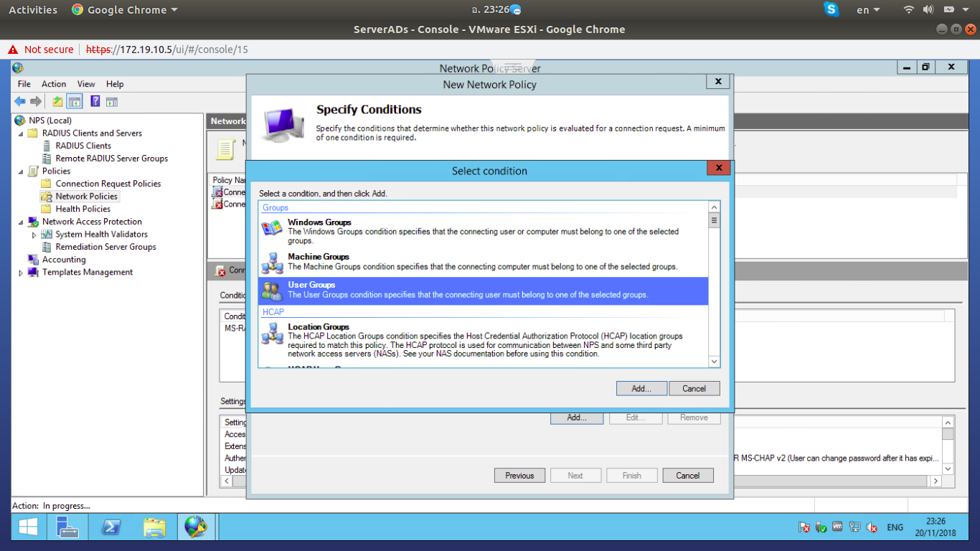Click the Up One Level folder icon
Image resolution: width=980 pixels, height=551 pixels.
pos(58,102)
